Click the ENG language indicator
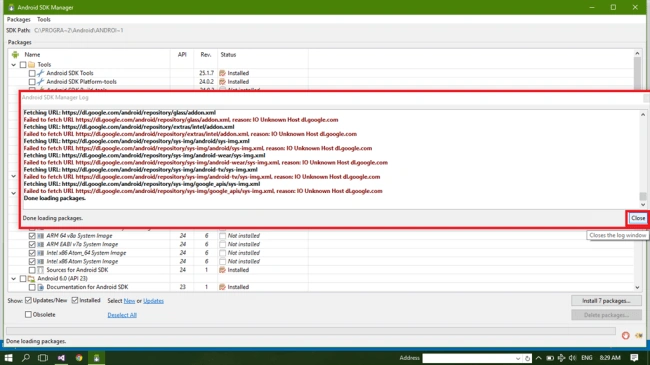 point(587,358)
